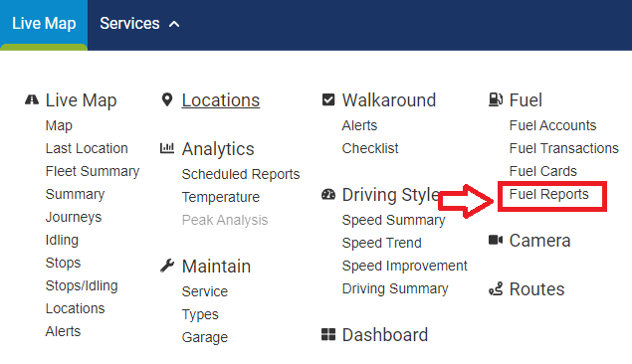Click the fuel pump icon beside Fuel
632x364 pixels.
[x=496, y=99]
